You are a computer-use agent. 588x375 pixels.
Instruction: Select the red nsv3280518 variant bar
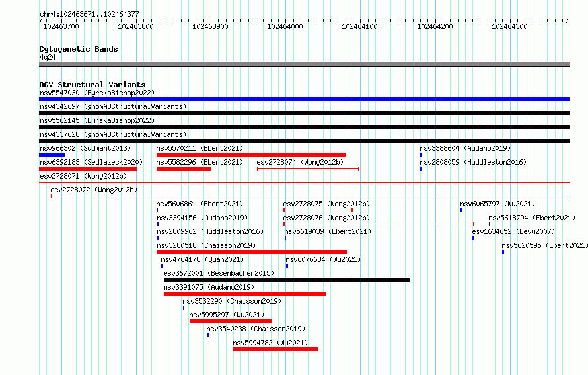pyautogui.click(x=252, y=252)
